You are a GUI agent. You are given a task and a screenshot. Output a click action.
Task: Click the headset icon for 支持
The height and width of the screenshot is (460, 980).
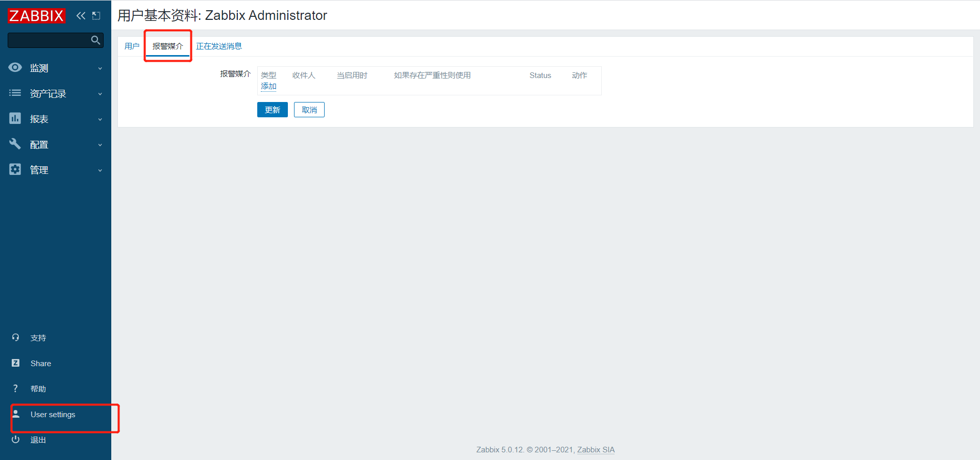(15, 338)
